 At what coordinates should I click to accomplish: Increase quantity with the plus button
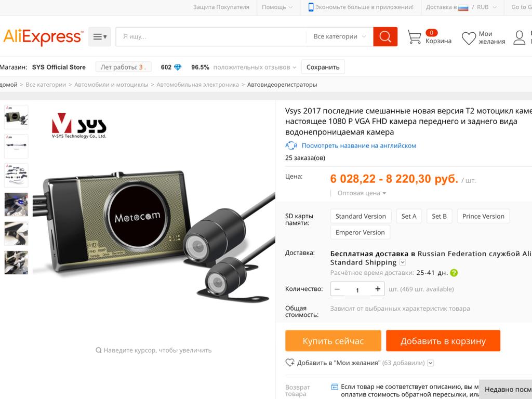(378, 289)
